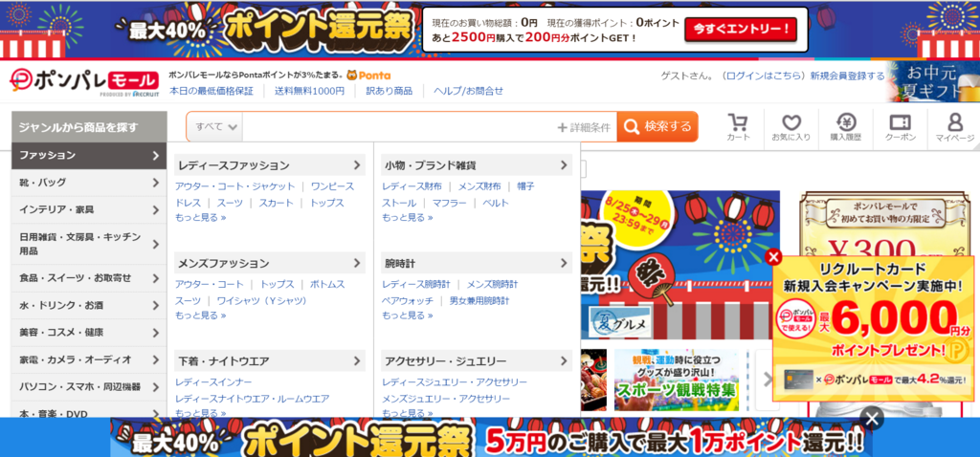Select 美容・コスメ・健康 genre
Screen dimensions: 980x457
[89, 332]
